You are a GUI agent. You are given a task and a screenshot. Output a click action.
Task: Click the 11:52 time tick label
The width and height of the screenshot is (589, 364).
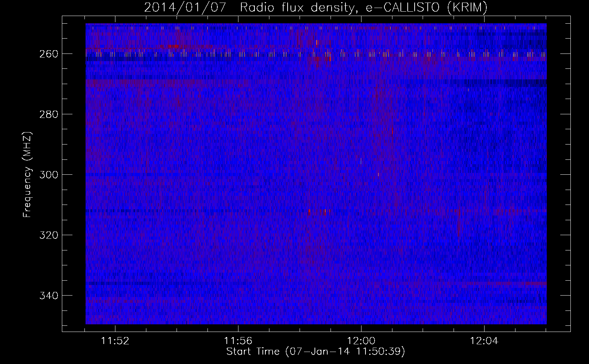coord(115,341)
